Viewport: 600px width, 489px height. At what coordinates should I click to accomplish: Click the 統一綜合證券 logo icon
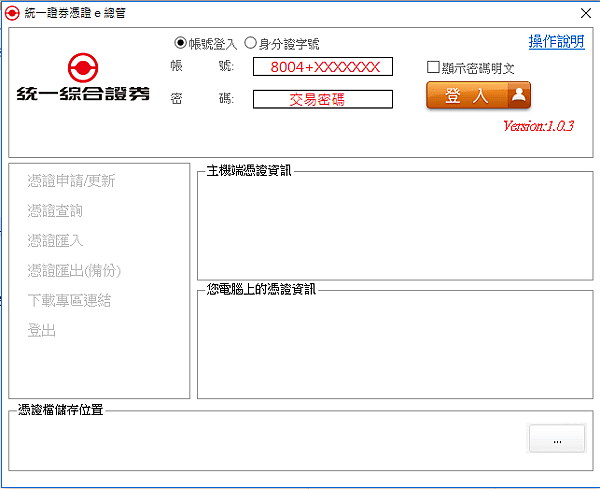(83, 68)
